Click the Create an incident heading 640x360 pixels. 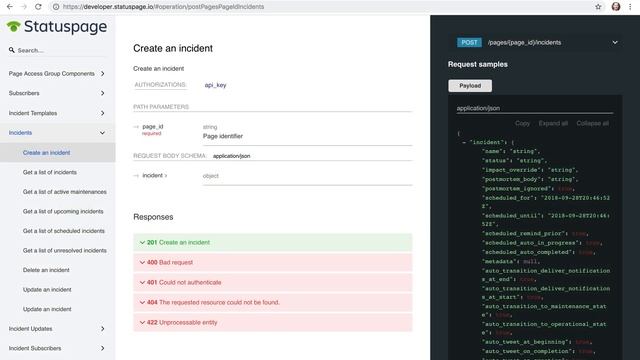pos(173,48)
